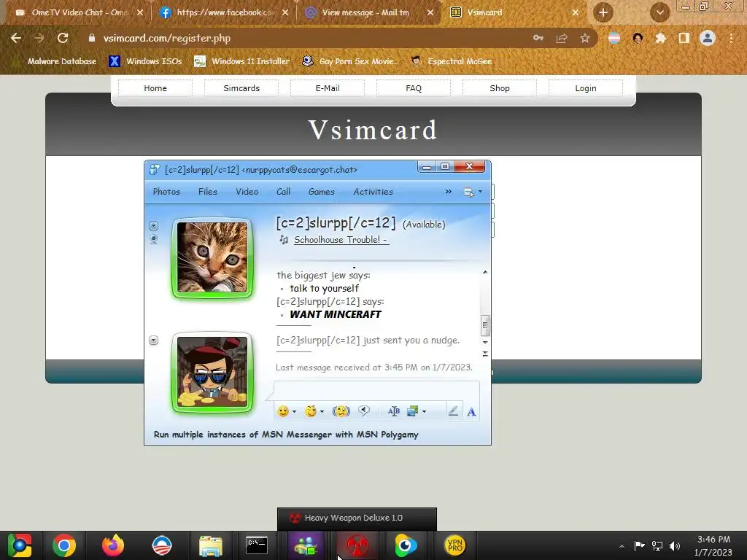747x560 pixels.
Task: Click the Messenger window title icon
Action: tap(155, 169)
